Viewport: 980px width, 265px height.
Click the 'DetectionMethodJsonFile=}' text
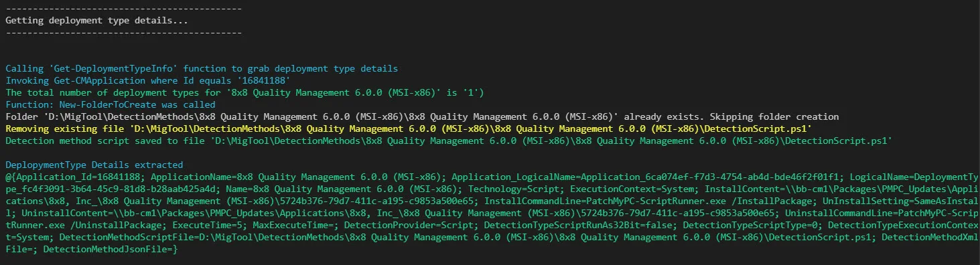point(111,249)
